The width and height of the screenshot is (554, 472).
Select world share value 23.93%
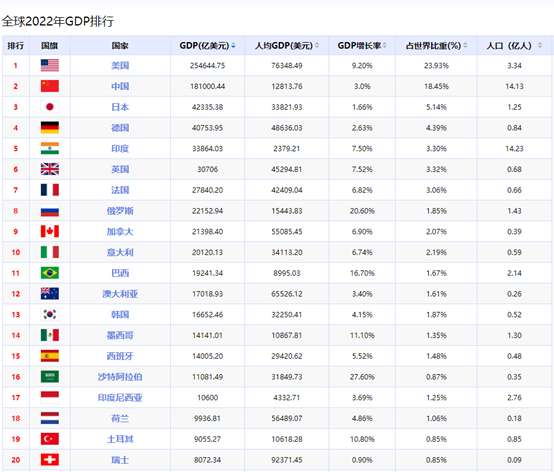pyautogui.click(x=436, y=66)
